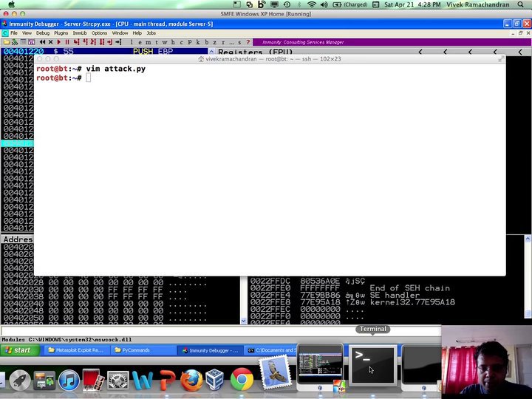Click the Windows XP start button
532x399 pixels.
click(20, 350)
